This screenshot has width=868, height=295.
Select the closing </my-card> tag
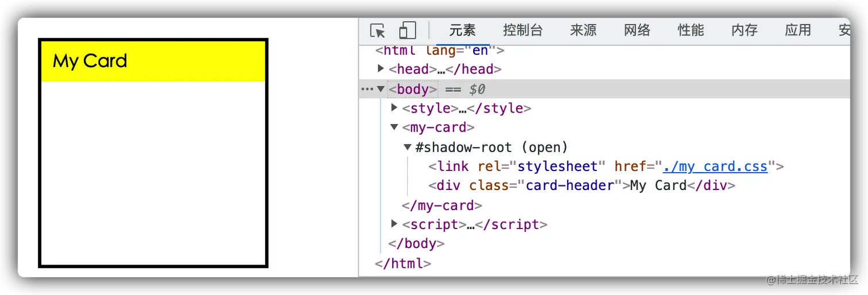442,205
